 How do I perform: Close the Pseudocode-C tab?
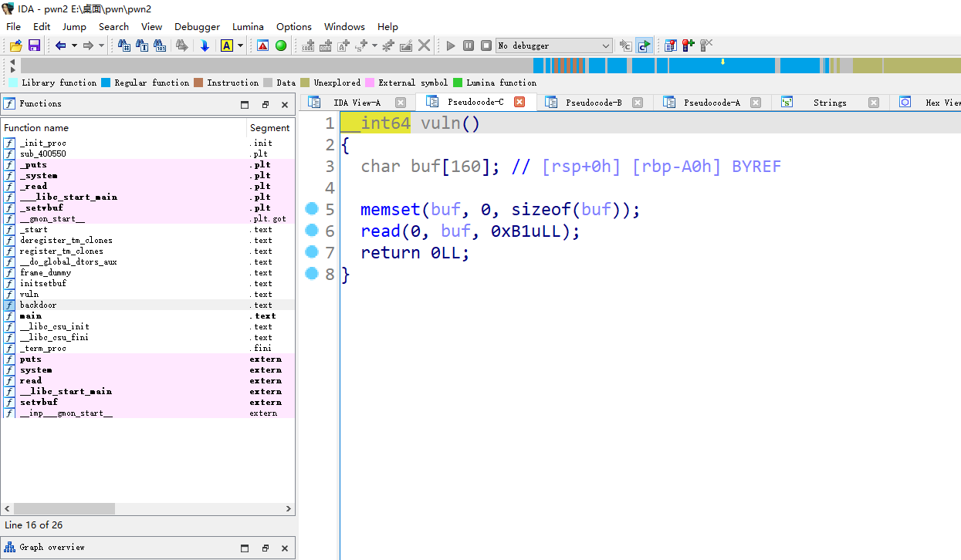pyautogui.click(x=519, y=102)
